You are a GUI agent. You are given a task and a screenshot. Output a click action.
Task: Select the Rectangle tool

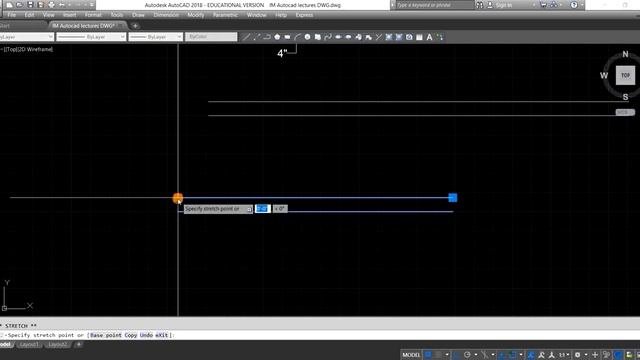click(287, 37)
